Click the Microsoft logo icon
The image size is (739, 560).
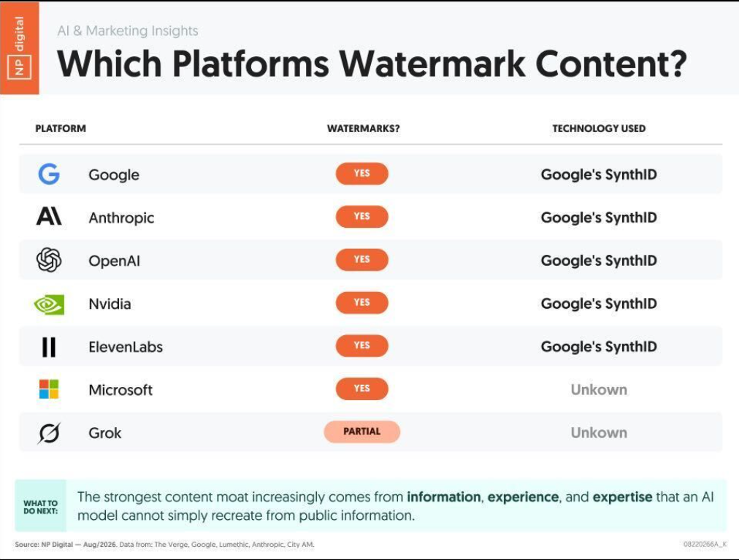click(49, 389)
